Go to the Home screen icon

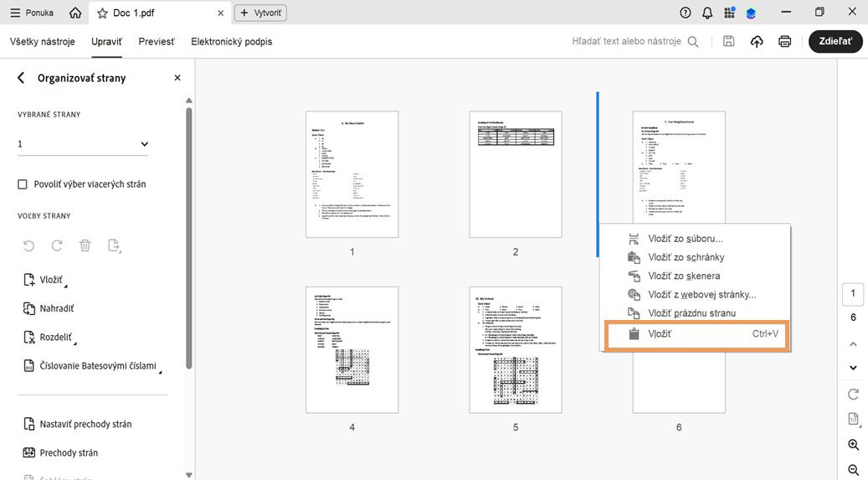click(75, 13)
